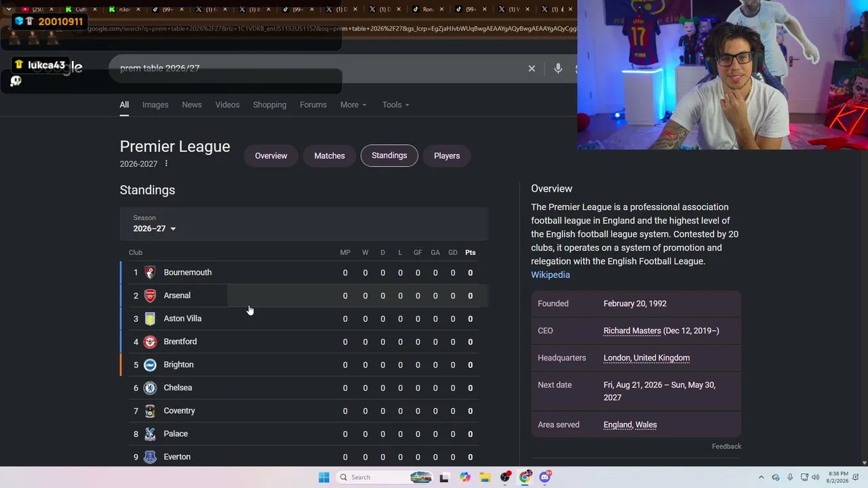Image resolution: width=868 pixels, height=488 pixels.
Task: Click the microphone icon in the system tray
Action: 790,477
